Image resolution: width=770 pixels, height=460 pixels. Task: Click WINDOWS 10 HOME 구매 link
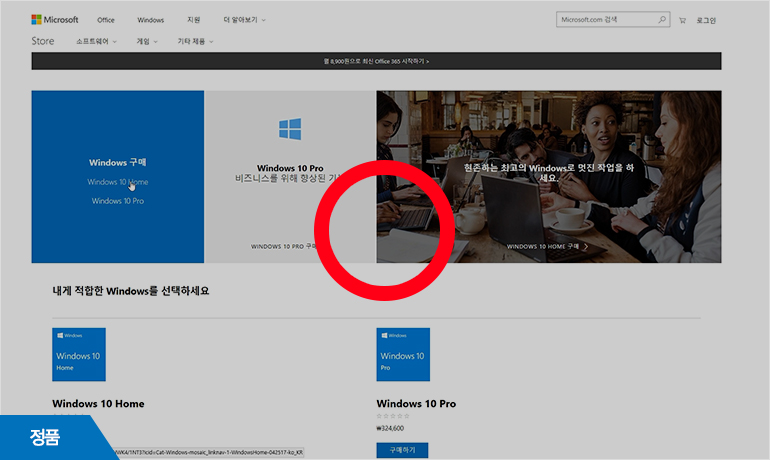click(543, 246)
